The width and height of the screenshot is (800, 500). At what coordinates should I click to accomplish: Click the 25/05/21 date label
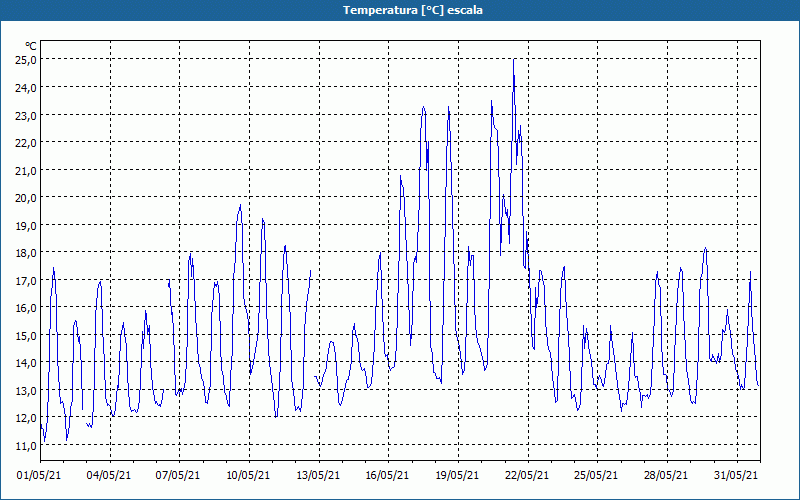pos(596,476)
